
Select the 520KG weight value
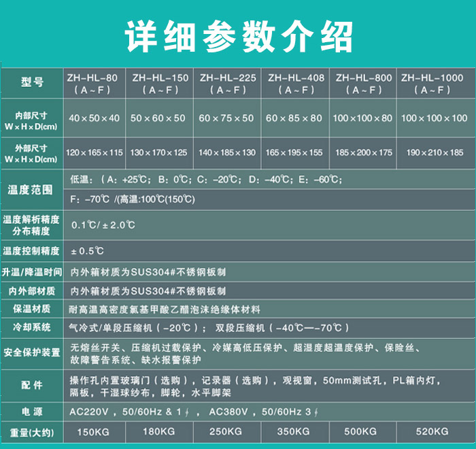(x=432, y=431)
